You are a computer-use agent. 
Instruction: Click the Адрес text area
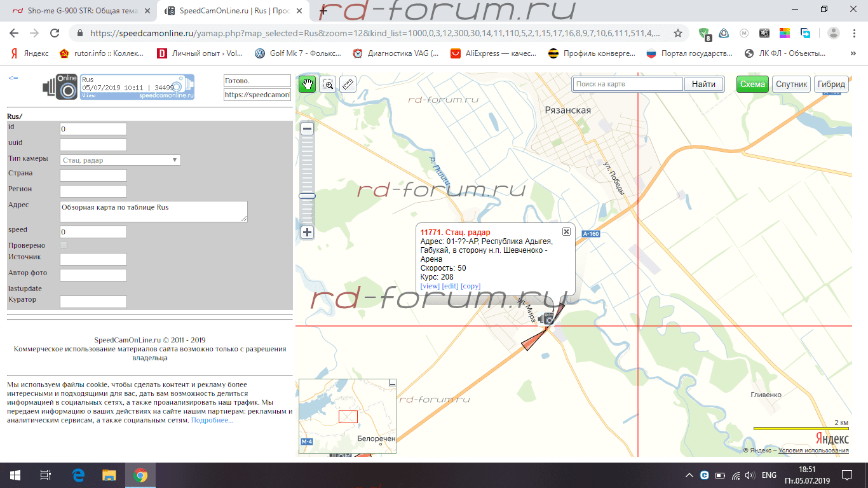coord(153,212)
